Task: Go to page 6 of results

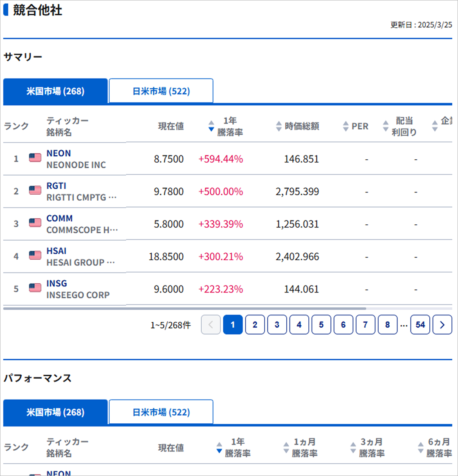Action: [343, 325]
